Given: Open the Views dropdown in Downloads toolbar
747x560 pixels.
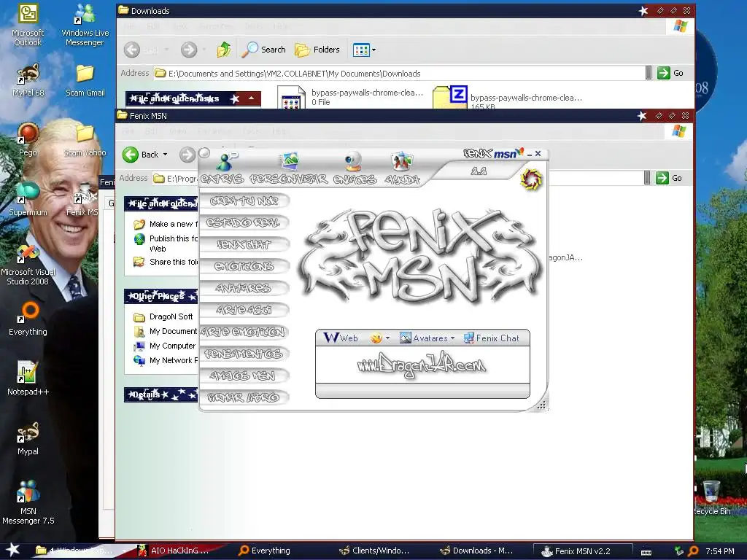Looking at the screenshot, I should [x=364, y=50].
